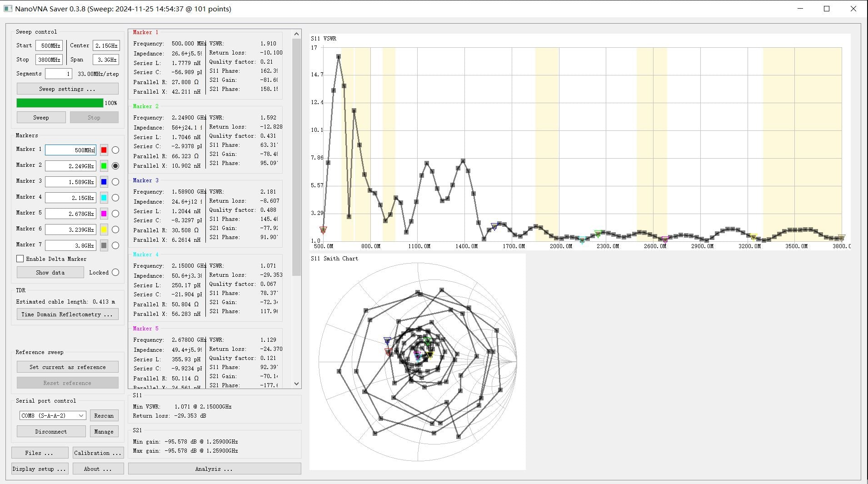Viewport: 868px width, 484px height.
Task: Open the Files dialog
Action: click(40, 453)
